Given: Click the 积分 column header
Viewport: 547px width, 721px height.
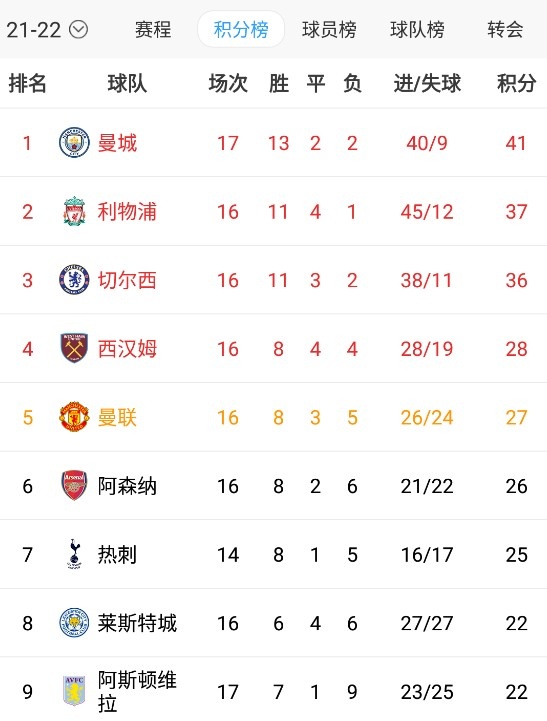Looking at the screenshot, I should click(x=516, y=84).
